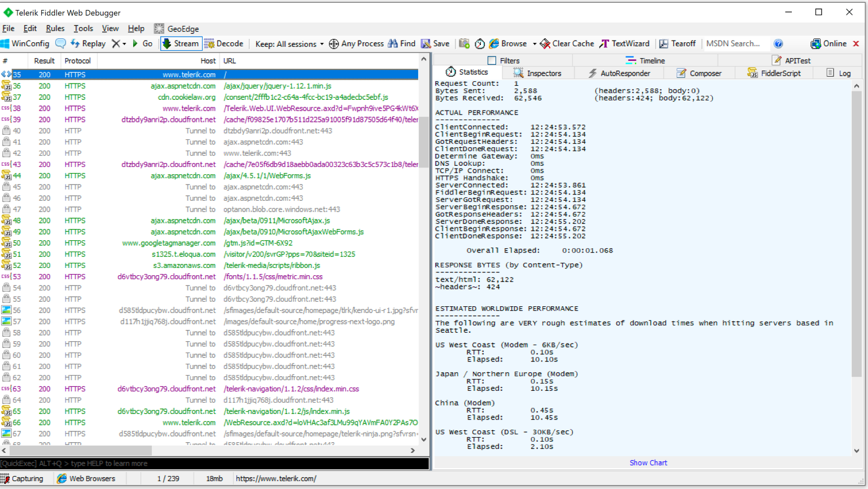Screen dimensions: 868x489
Task: Open the Tools menu
Action: (x=83, y=28)
